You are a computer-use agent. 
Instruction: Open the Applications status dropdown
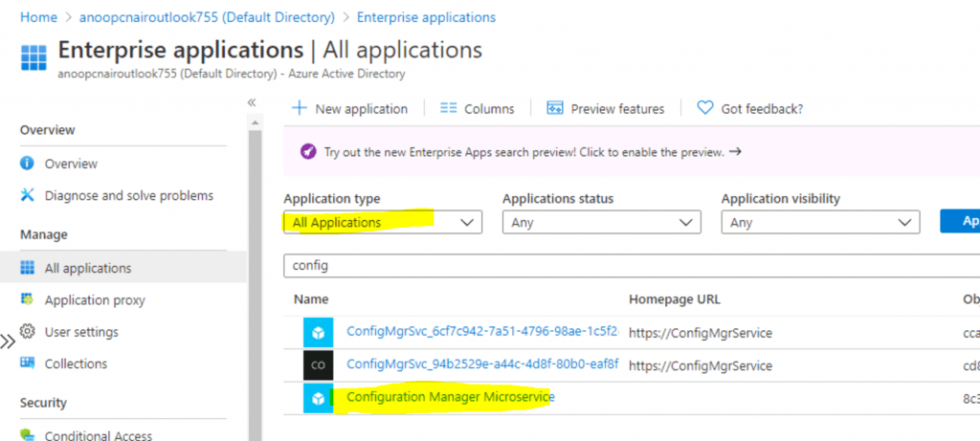[x=601, y=222]
